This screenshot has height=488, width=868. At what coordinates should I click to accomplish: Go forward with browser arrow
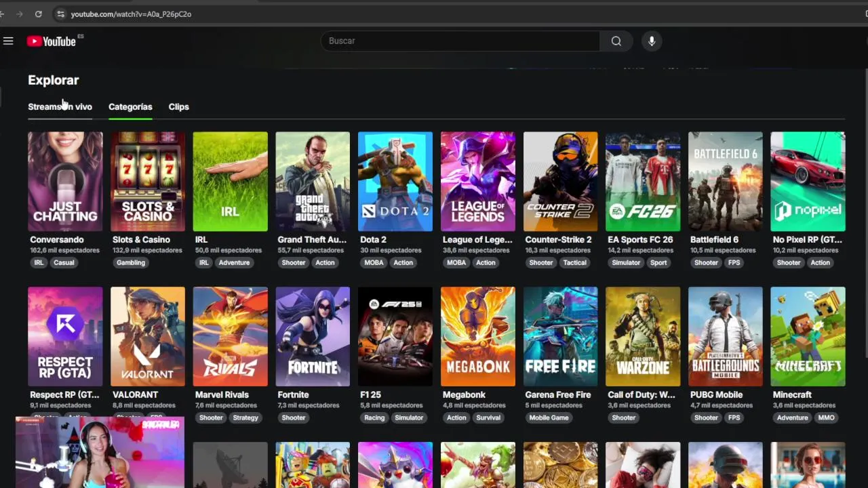(x=19, y=14)
